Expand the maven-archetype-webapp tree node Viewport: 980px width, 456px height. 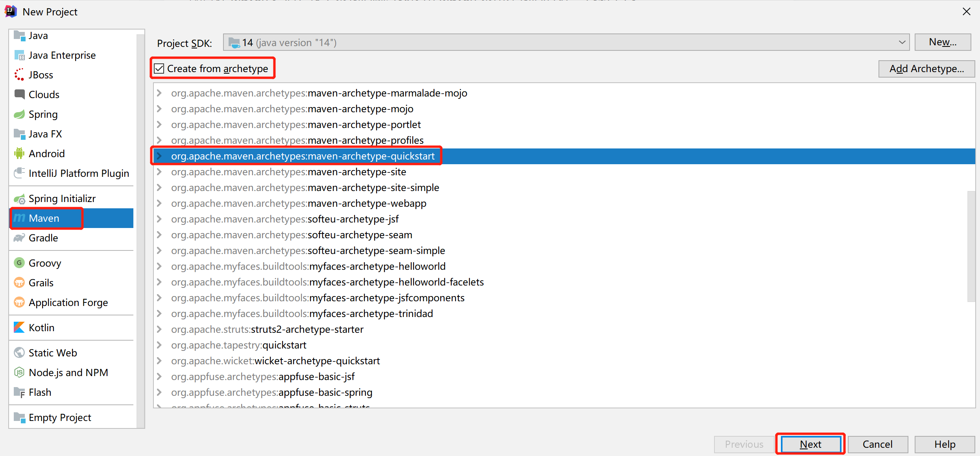[159, 203]
